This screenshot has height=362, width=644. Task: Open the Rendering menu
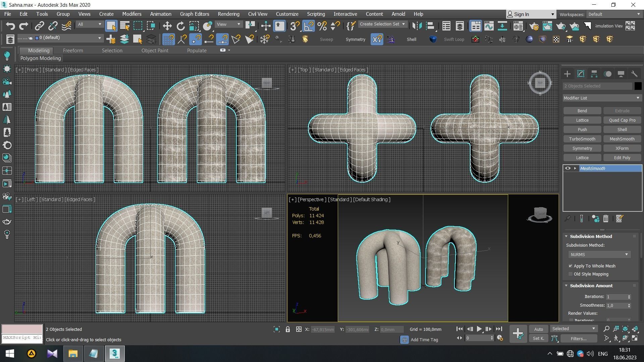[228, 14]
